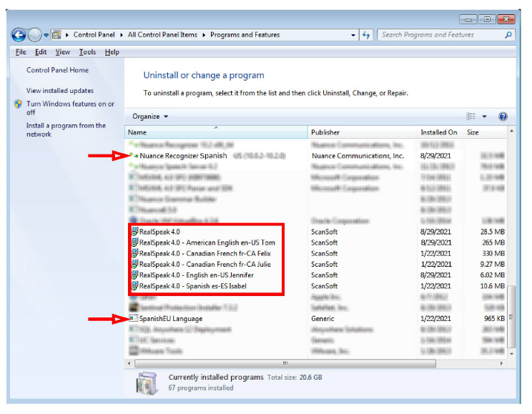Open Install a program from the network

66,129
